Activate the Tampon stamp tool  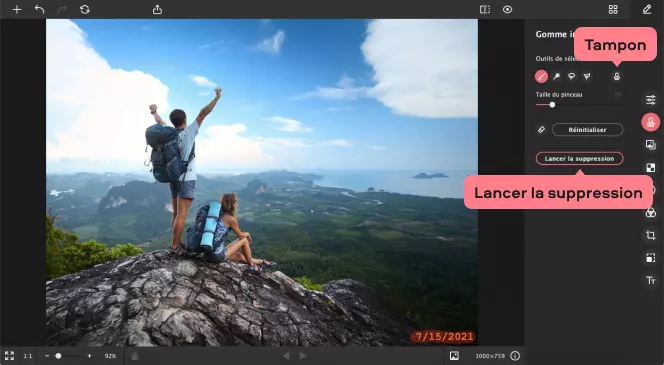(617, 76)
